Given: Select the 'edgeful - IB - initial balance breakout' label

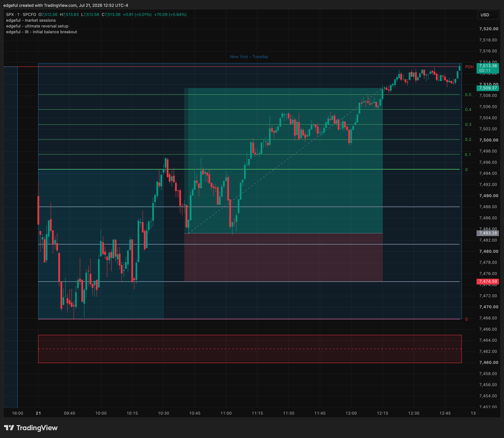Looking at the screenshot, I should pyautogui.click(x=42, y=32).
